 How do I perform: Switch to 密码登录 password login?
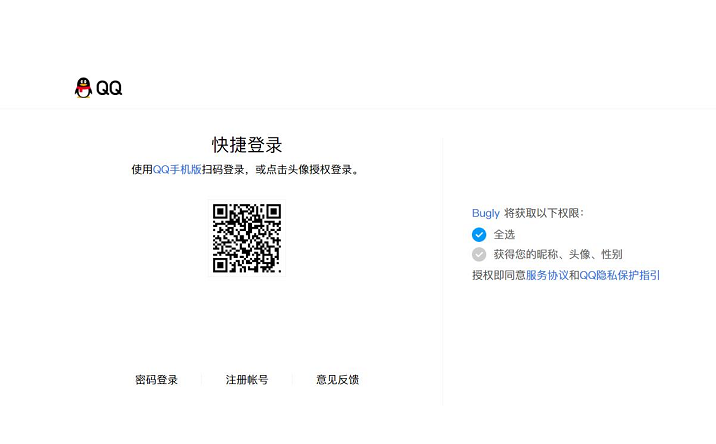[156, 380]
